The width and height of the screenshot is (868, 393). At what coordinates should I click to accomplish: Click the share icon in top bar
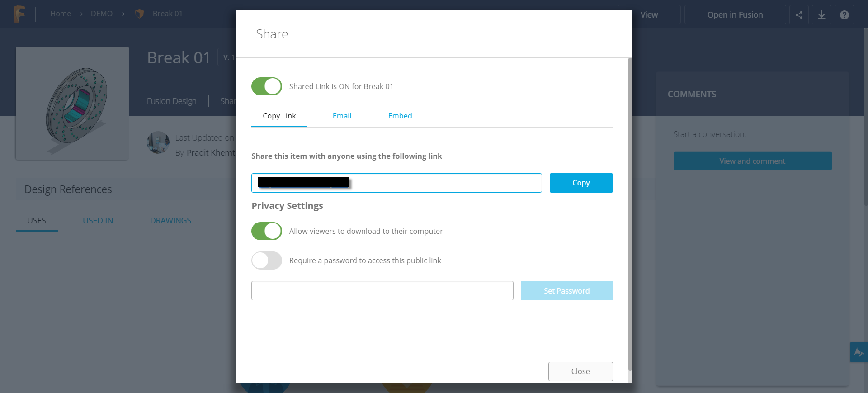coord(799,15)
